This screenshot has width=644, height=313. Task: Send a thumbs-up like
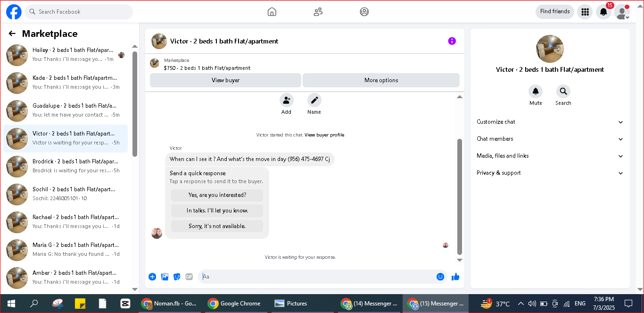click(455, 277)
